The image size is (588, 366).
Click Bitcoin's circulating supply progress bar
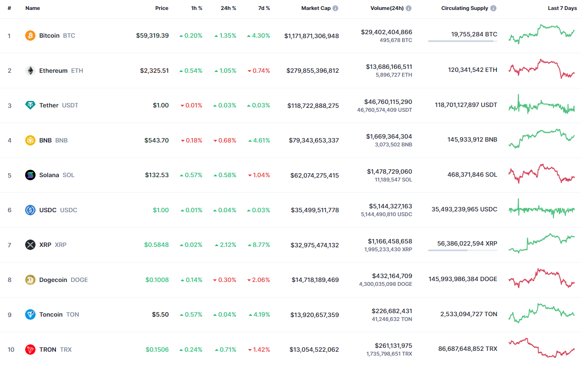click(463, 41)
